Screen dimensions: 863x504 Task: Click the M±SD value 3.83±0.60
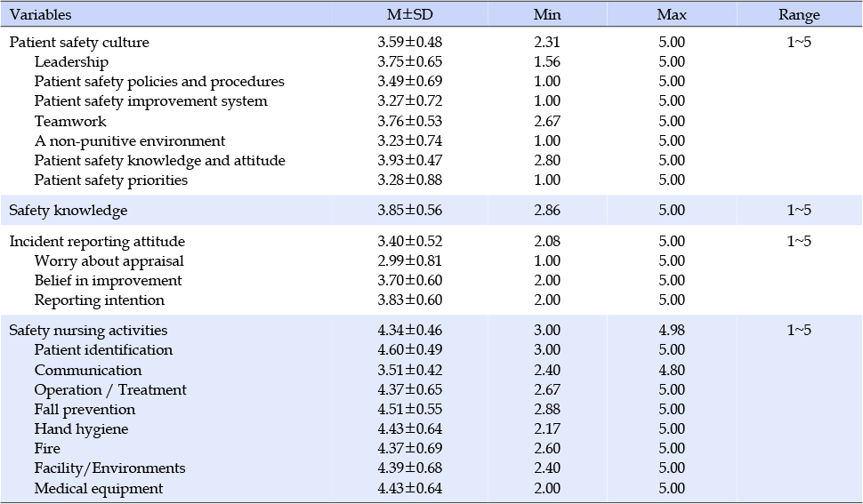coord(409,300)
